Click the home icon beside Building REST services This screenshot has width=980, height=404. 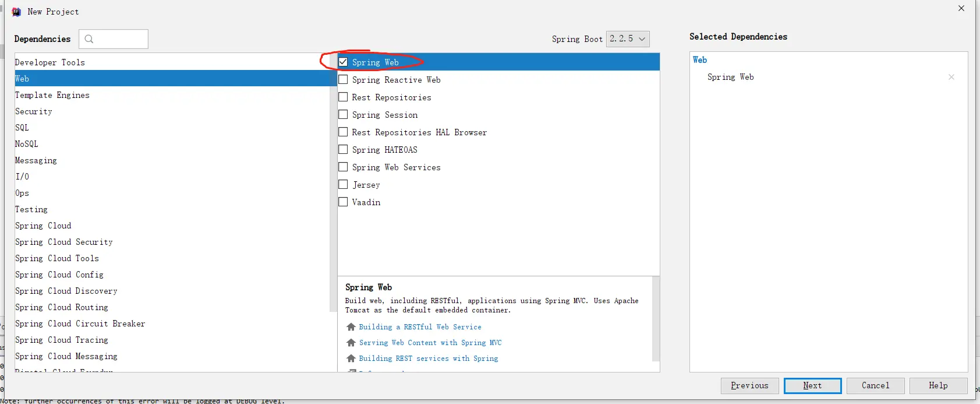(351, 359)
